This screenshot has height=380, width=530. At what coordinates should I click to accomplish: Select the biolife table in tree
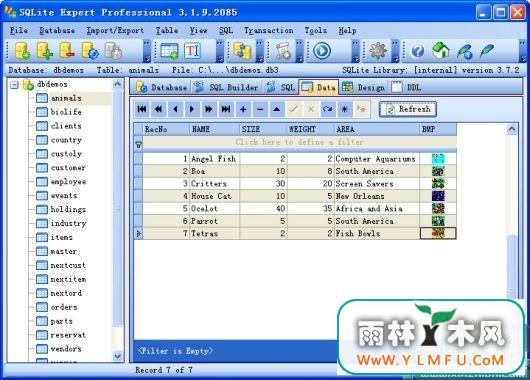[66, 112]
